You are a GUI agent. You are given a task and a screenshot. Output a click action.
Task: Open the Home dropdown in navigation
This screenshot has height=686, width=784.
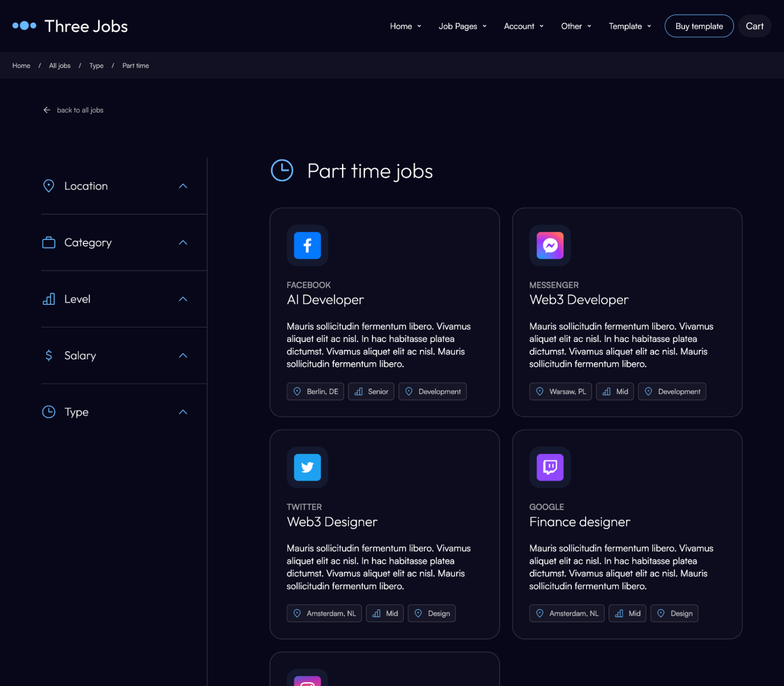pyautogui.click(x=405, y=26)
